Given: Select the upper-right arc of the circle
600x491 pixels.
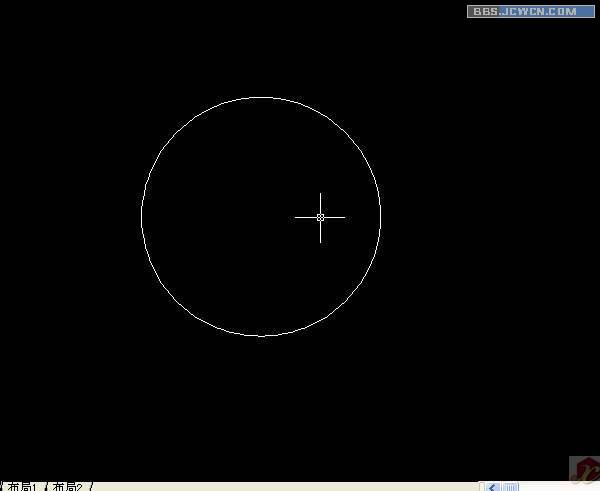Looking at the screenshot, I should tap(346, 132).
